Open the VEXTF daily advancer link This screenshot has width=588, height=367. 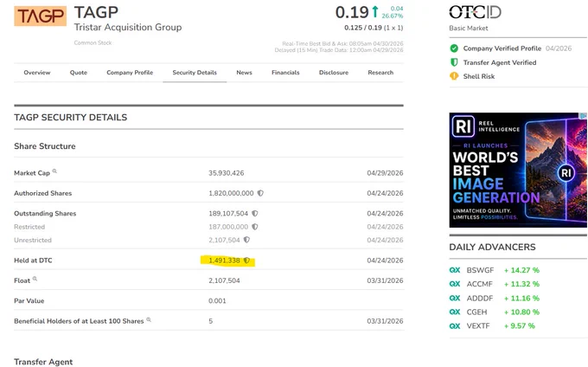[478, 325]
